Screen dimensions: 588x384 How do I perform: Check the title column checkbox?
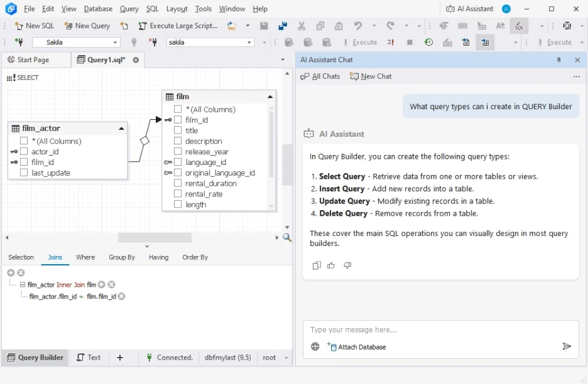click(178, 131)
